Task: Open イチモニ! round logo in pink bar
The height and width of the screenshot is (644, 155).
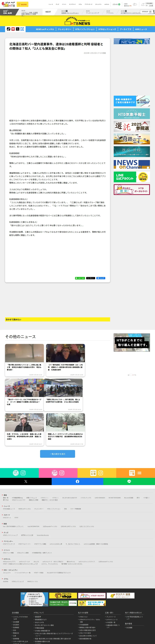Action: [x=55, y=473]
